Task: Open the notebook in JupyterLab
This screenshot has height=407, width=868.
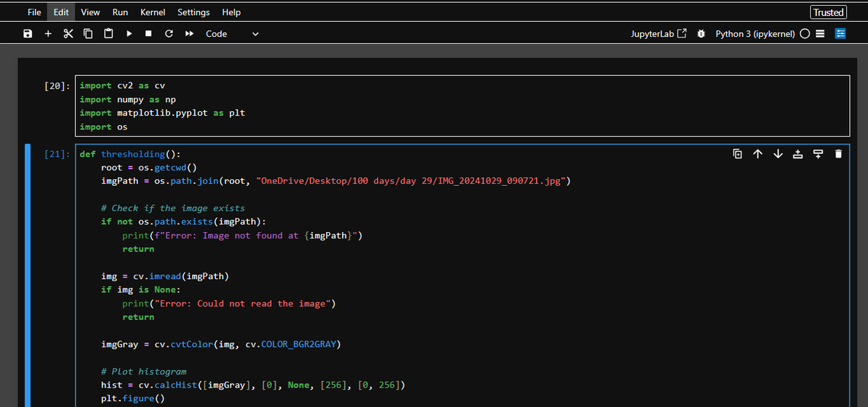Action: coord(658,34)
